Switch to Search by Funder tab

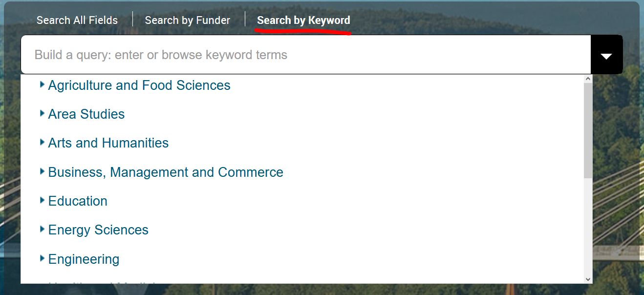pyautogui.click(x=188, y=20)
